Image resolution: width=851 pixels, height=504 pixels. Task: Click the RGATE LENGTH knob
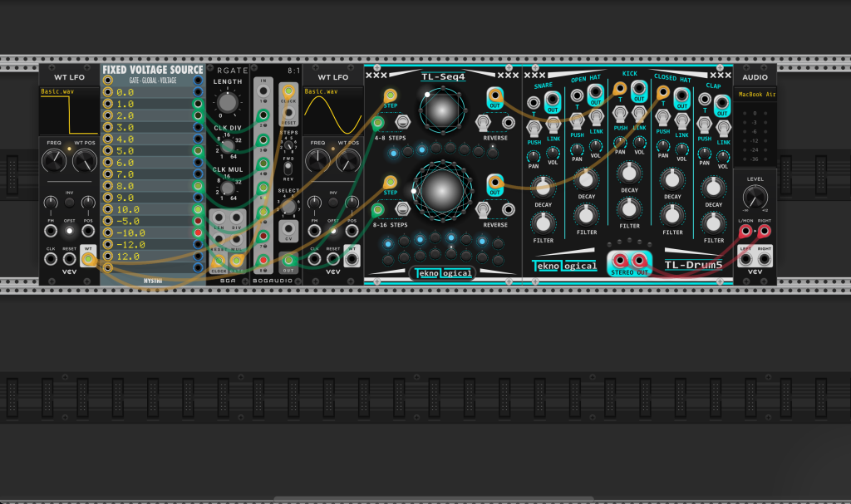[228, 101]
